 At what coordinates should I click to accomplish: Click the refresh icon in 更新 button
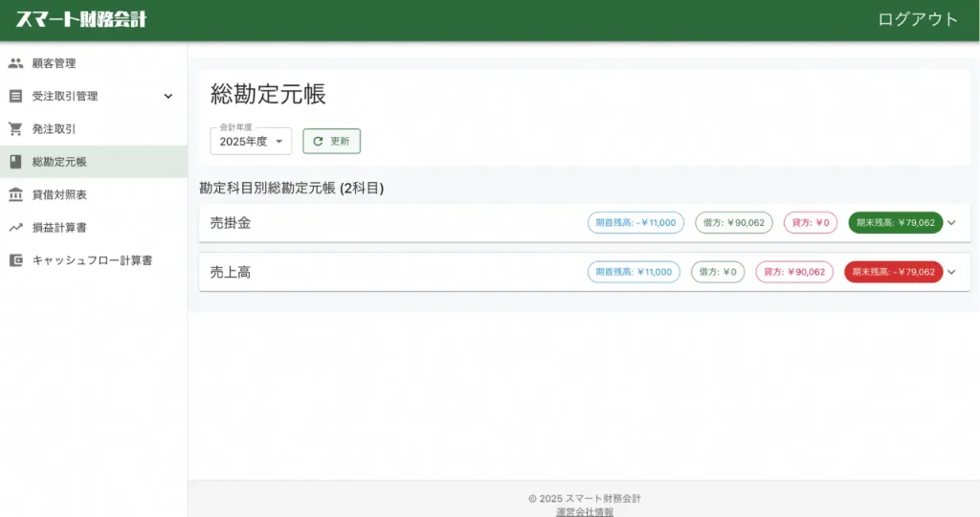tap(318, 142)
